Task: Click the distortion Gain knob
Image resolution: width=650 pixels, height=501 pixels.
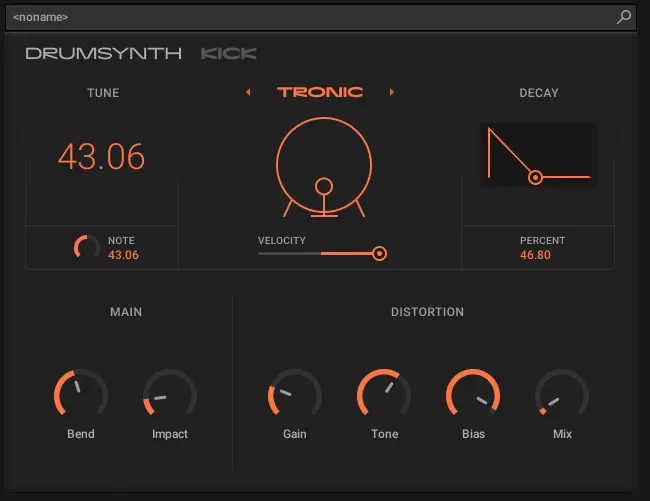Action: tap(294, 395)
